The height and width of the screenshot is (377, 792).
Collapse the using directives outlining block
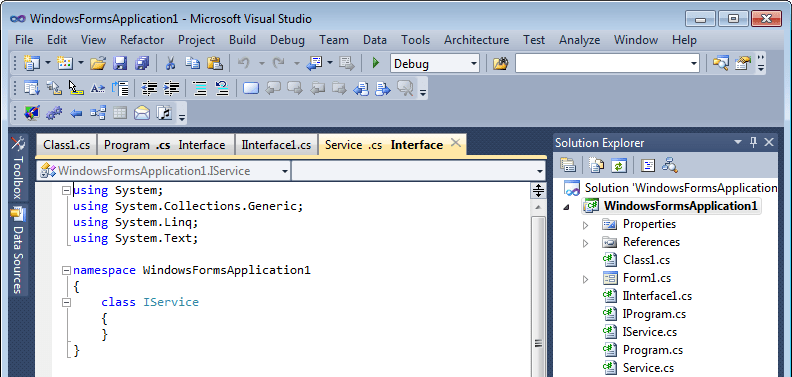(x=66, y=191)
